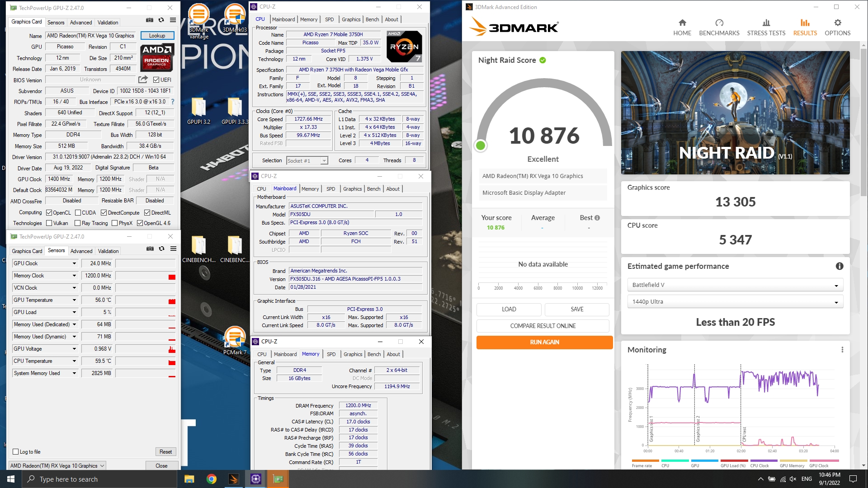Click taskbar search box
The image size is (868, 488).
[99, 479]
